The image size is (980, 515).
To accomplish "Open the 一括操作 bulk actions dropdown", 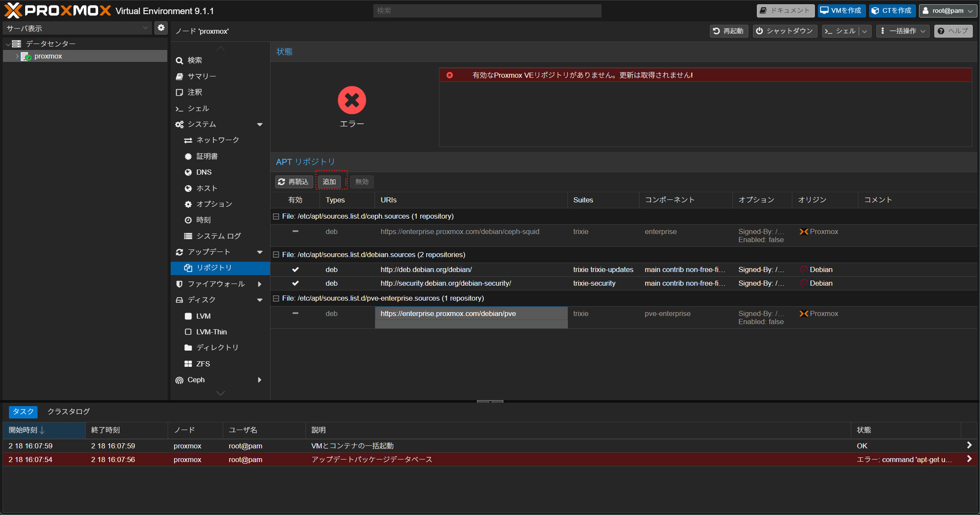I will (903, 31).
